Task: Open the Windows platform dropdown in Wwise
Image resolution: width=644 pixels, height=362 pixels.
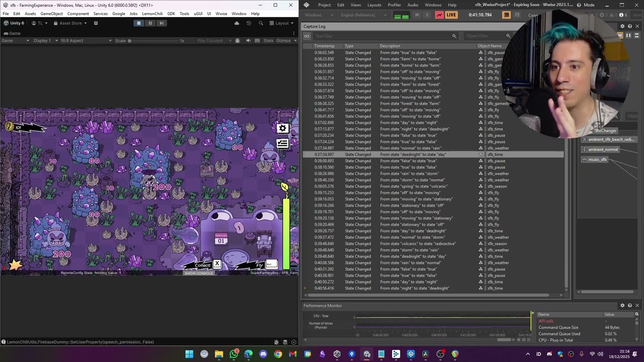Action: click(x=319, y=15)
